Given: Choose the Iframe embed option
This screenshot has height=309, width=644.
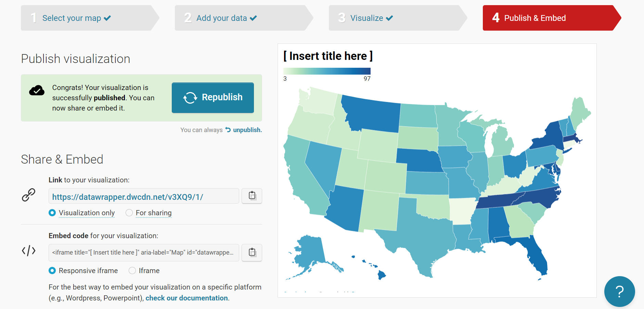Looking at the screenshot, I should click(132, 271).
